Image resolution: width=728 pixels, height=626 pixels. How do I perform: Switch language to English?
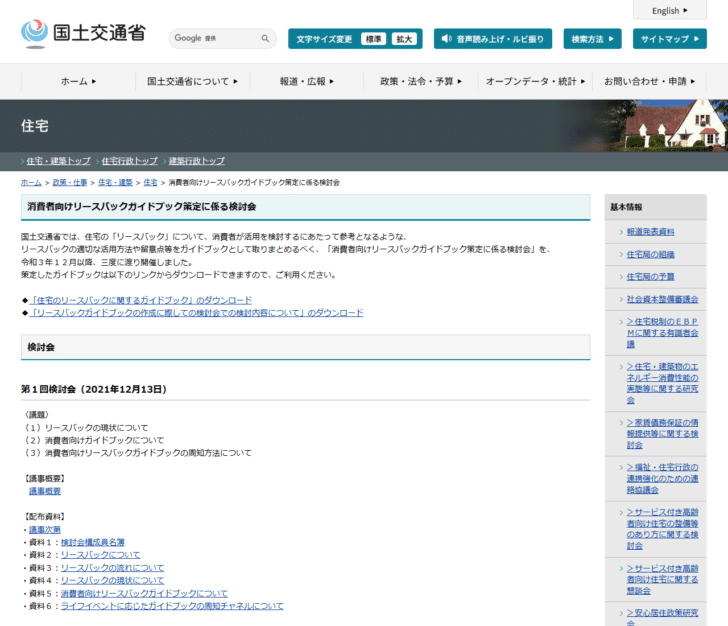(670, 10)
